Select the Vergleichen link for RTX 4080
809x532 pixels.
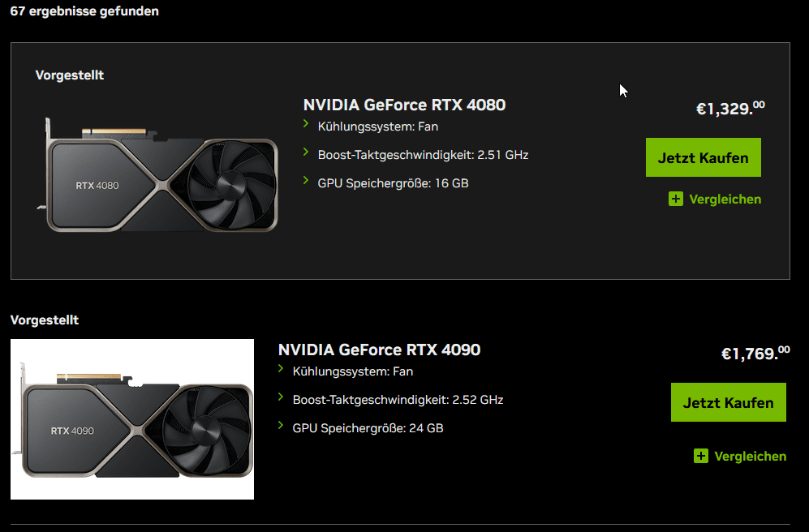725,199
